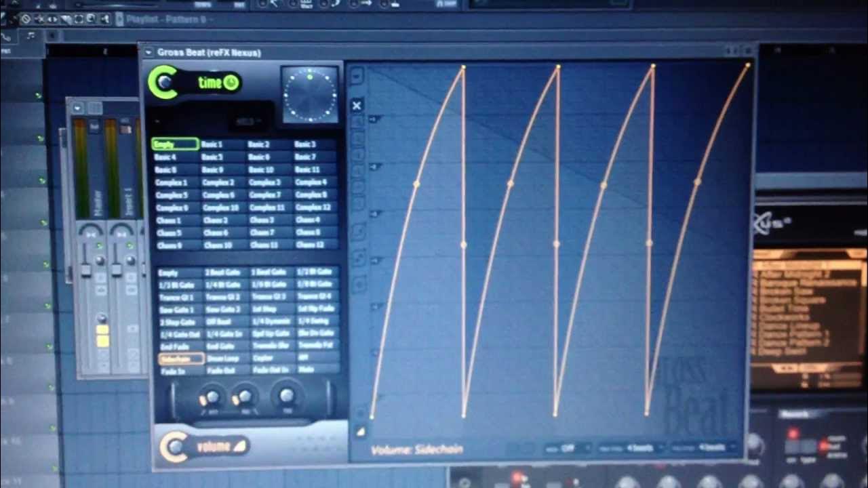
Task: Click the yellow highlighted mixer button
Action: (102, 335)
